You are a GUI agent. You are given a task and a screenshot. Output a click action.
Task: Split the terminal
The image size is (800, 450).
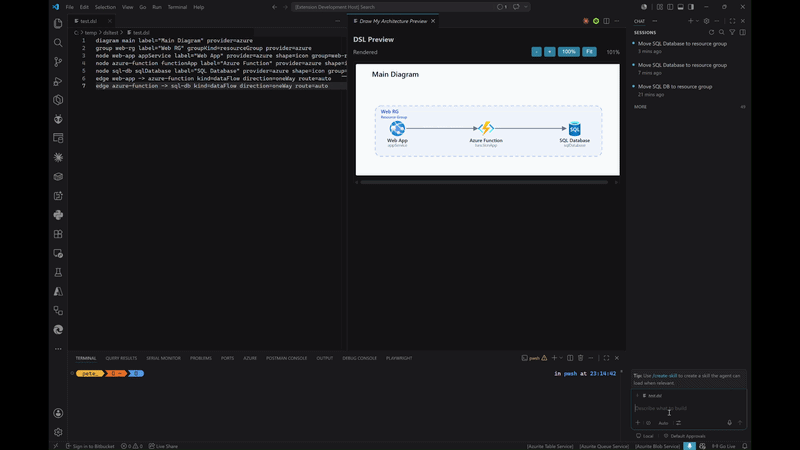(x=570, y=358)
